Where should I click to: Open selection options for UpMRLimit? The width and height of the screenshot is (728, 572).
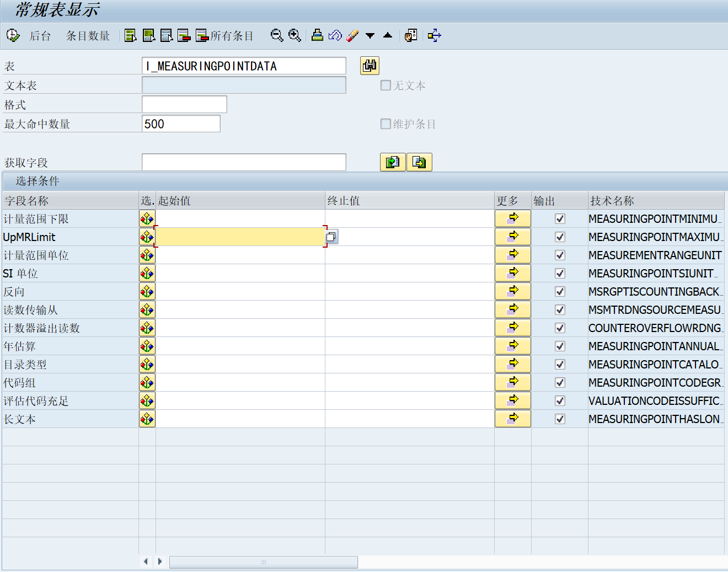[x=147, y=237]
